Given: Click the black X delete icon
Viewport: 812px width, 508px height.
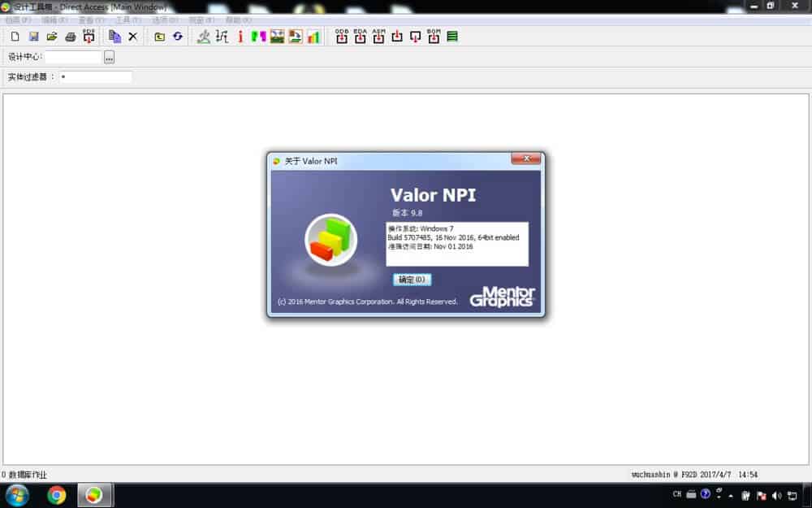Looking at the screenshot, I should (133, 37).
